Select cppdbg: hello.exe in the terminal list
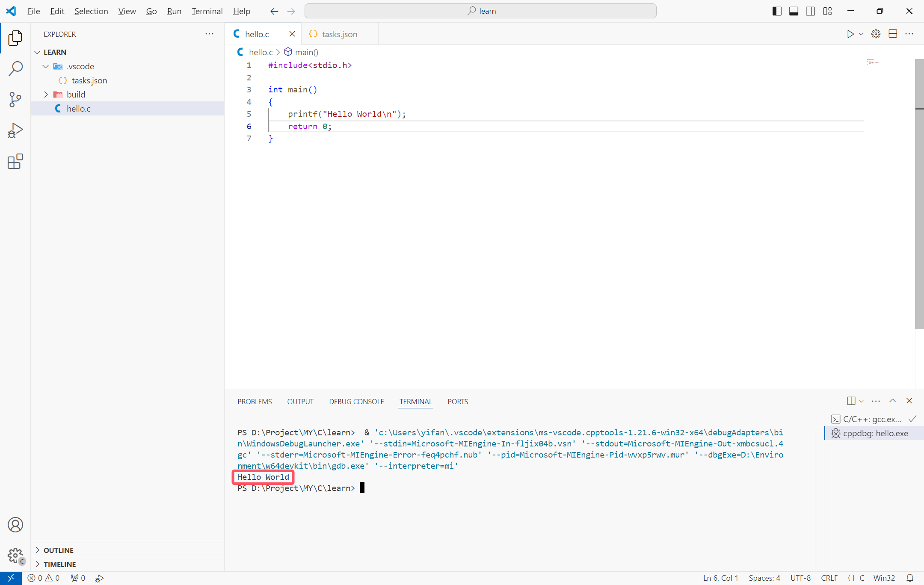This screenshot has width=924, height=585. [x=874, y=433]
